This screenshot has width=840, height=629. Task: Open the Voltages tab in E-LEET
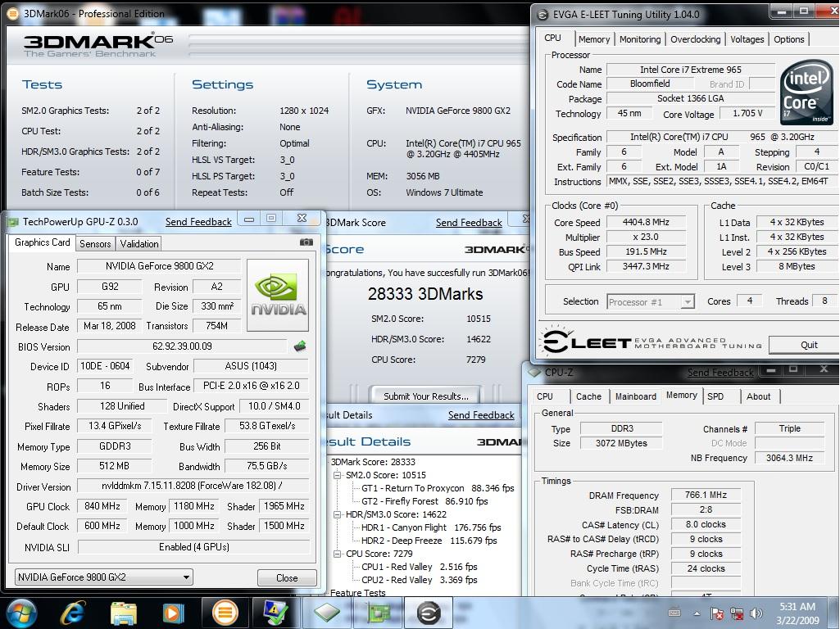pos(747,39)
